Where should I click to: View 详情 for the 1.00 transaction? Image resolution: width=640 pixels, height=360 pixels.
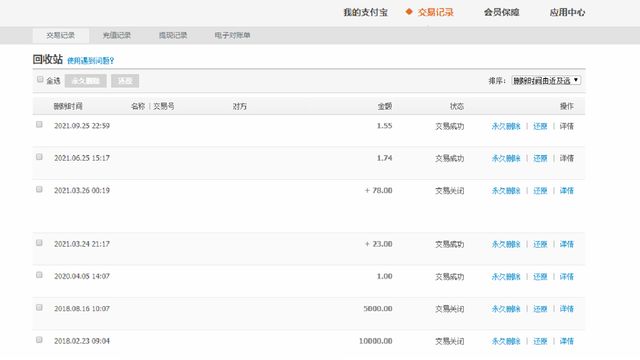tap(567, 277)
